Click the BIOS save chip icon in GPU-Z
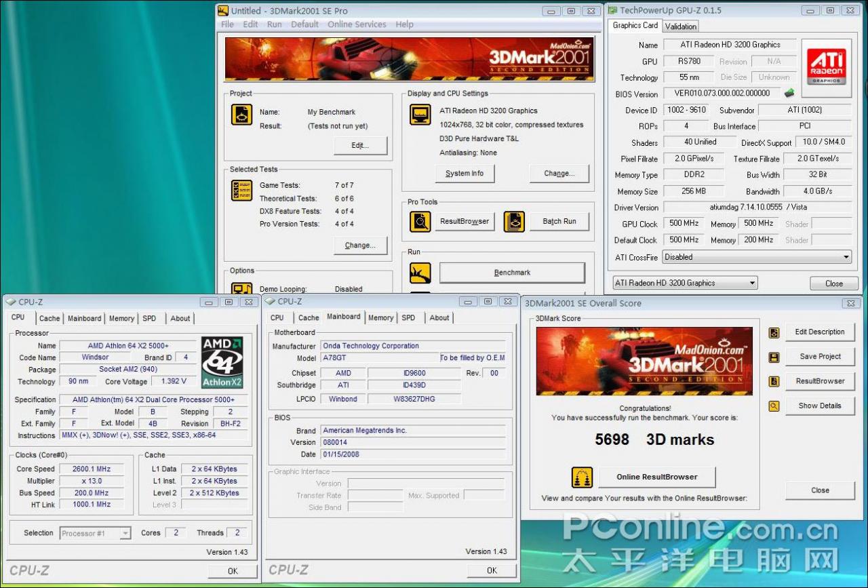Viewport: 868px width, 588px height. point(789,93)
